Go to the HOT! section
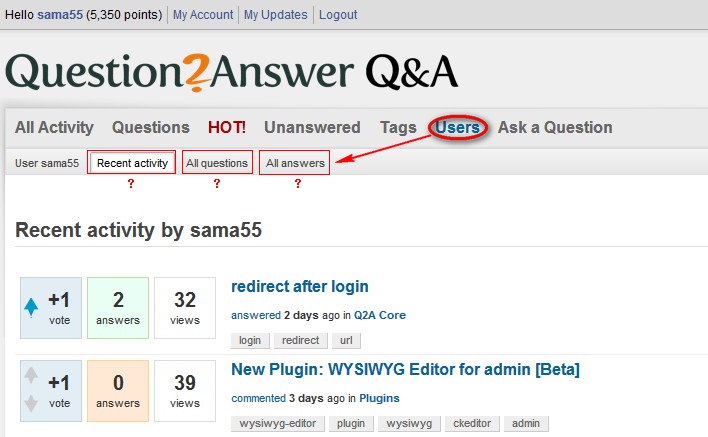Viewport: 708px width, 437px height. (x=227, y=127)
